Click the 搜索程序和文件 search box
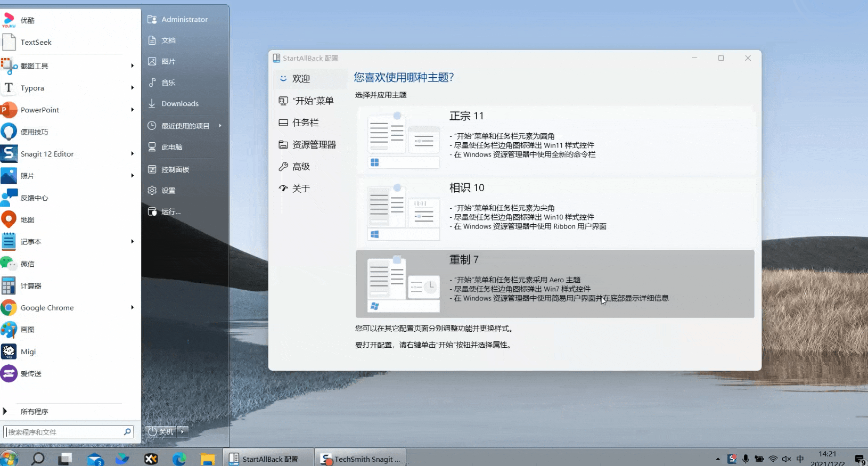 (68, 432)
